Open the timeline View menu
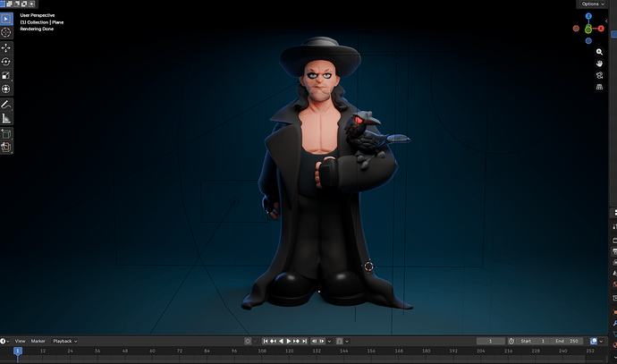Screen dimensions: 617x364 pos(20,341)
